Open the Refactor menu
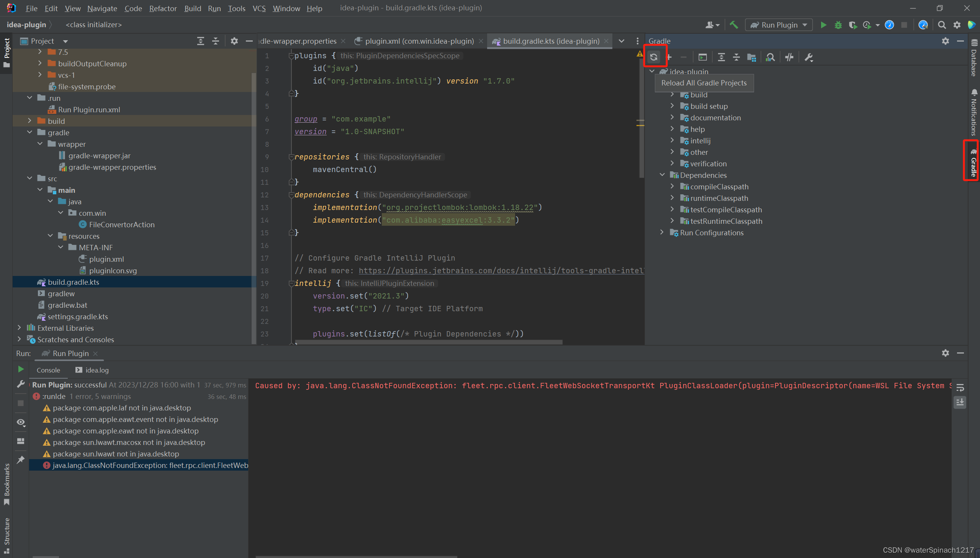Viewport: 980px width, 558px height. pyautogui.click(x=163, y=8)
